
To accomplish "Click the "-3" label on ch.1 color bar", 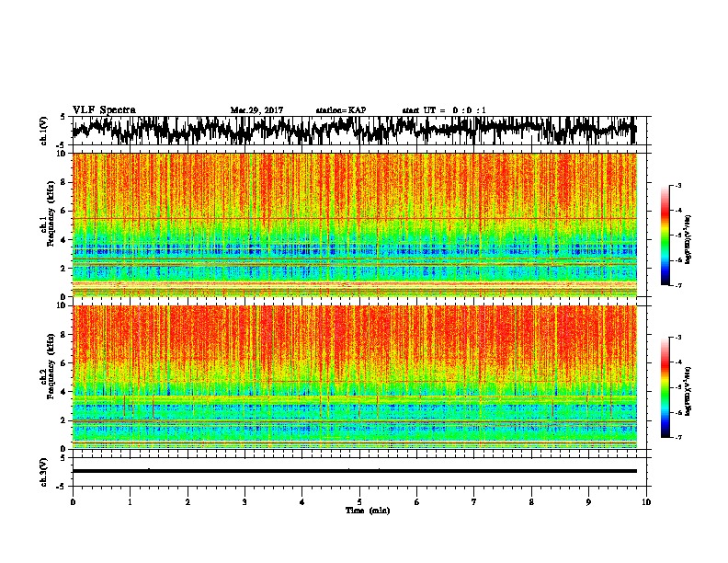I will 678,186.
